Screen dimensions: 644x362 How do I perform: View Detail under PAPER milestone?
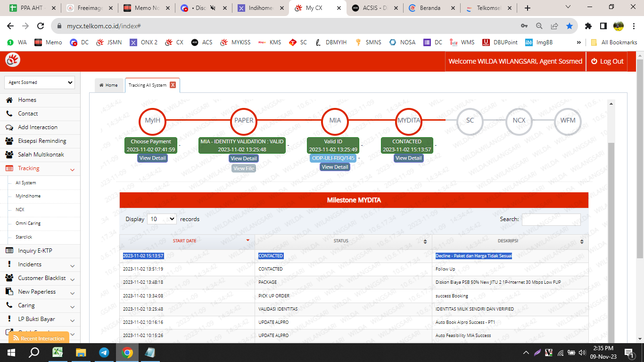pos(244,158)
